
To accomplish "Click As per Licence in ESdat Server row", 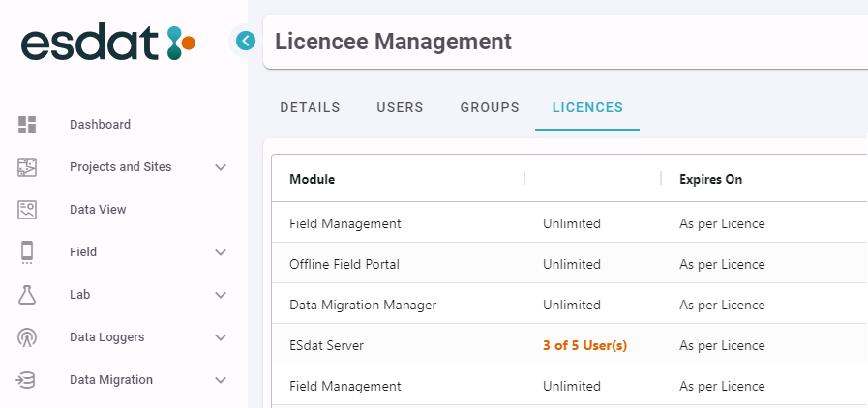I will pos(722,345).
